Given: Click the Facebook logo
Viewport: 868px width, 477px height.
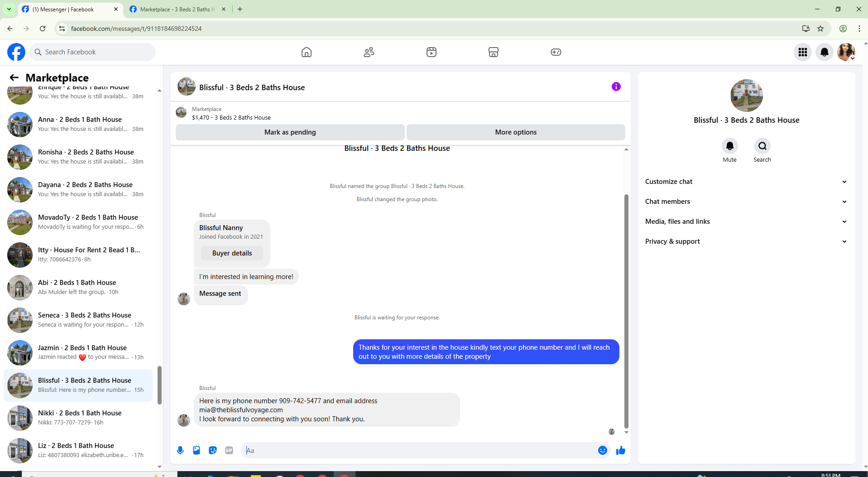Looking at the screenshot, I should coord(16,52).
